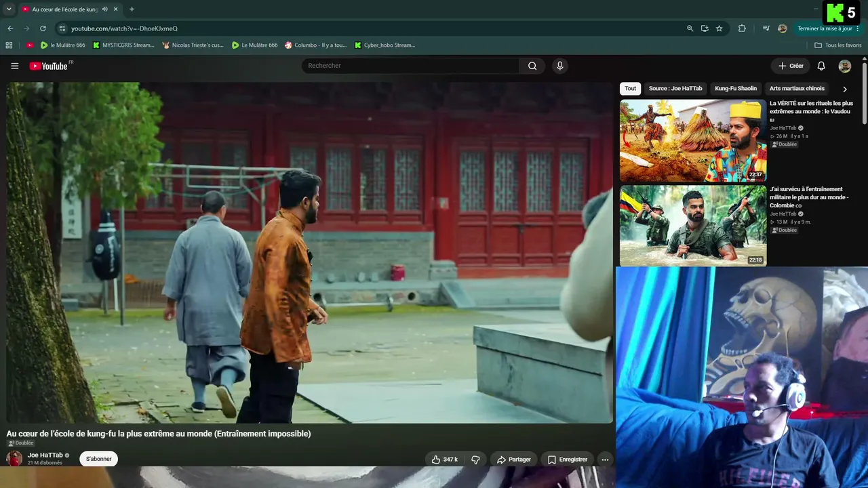Select the 'Tout' filter chip

(x=631, y=89)
